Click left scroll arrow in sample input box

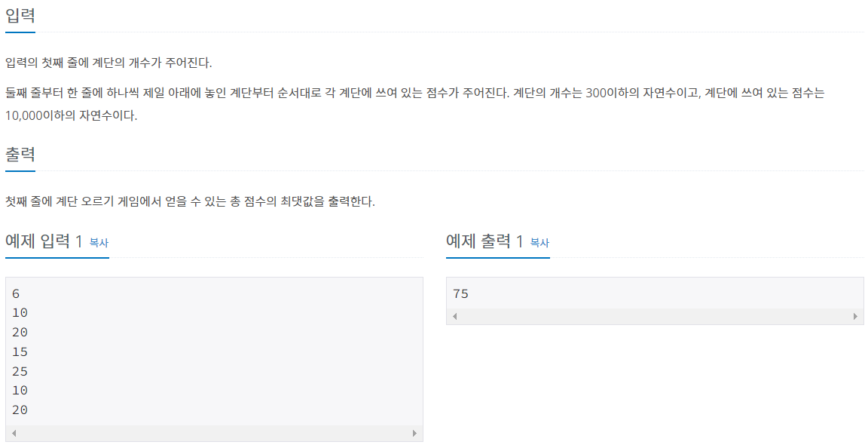[x=14, y=433]
